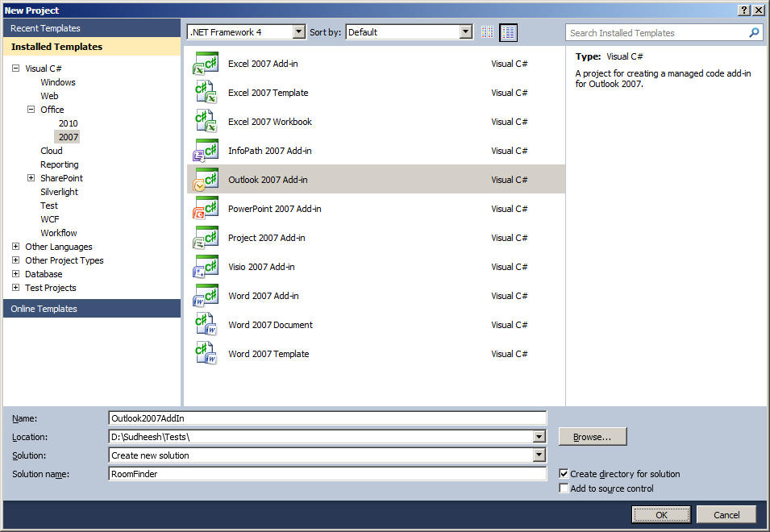The image size is (770, 532).
Task: Choose the Excel 2007 Template icon
Action: [206, 92]
